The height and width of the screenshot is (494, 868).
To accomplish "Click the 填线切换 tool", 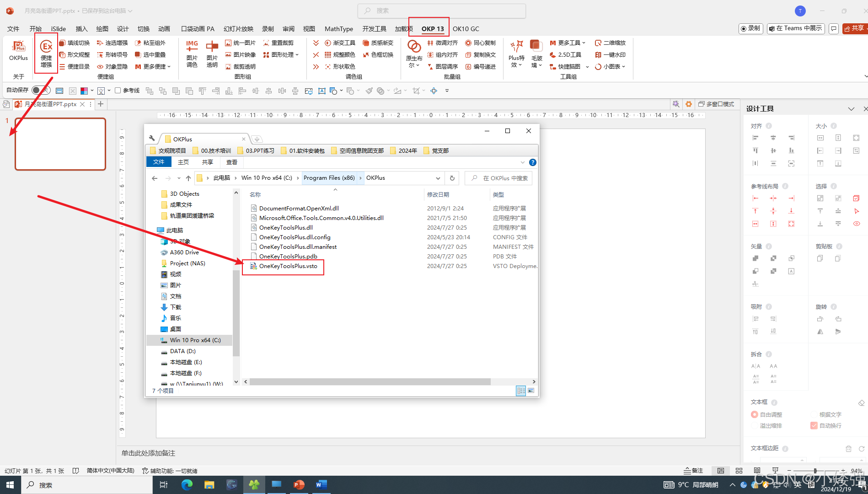I will pos(74,43).
